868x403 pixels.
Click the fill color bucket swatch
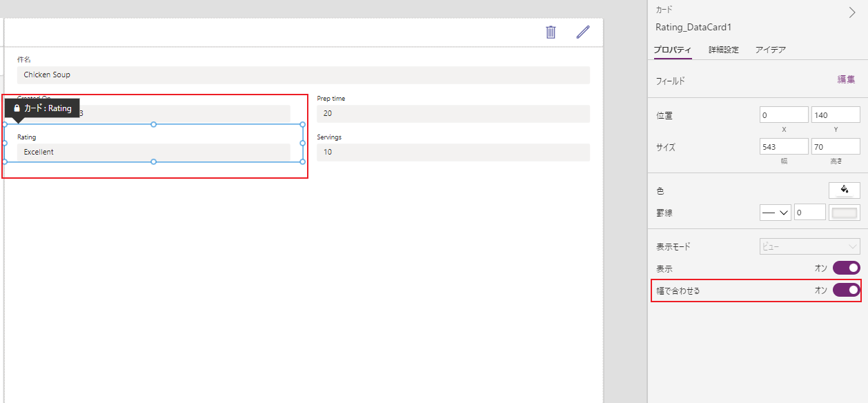(x=845, y=190)
